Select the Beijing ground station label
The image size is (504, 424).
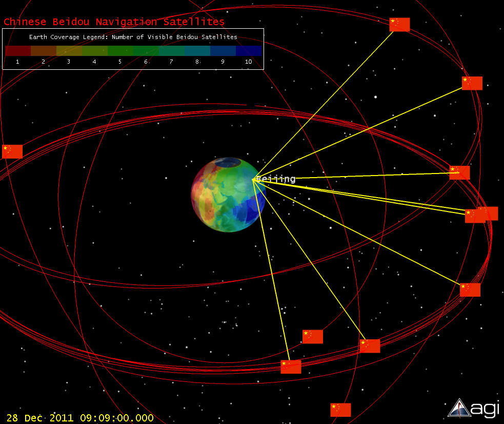(276, 179)
